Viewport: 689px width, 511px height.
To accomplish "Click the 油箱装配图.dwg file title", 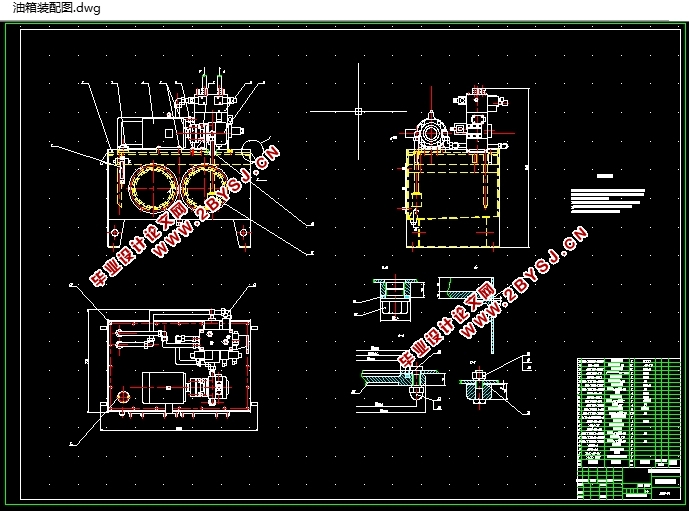I will (x=56, y=7).
